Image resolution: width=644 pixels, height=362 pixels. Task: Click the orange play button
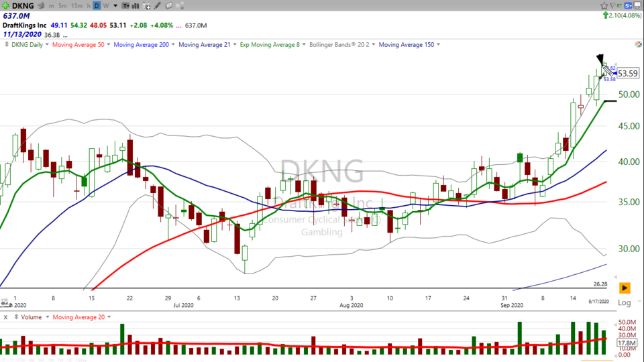pos(625,288)
